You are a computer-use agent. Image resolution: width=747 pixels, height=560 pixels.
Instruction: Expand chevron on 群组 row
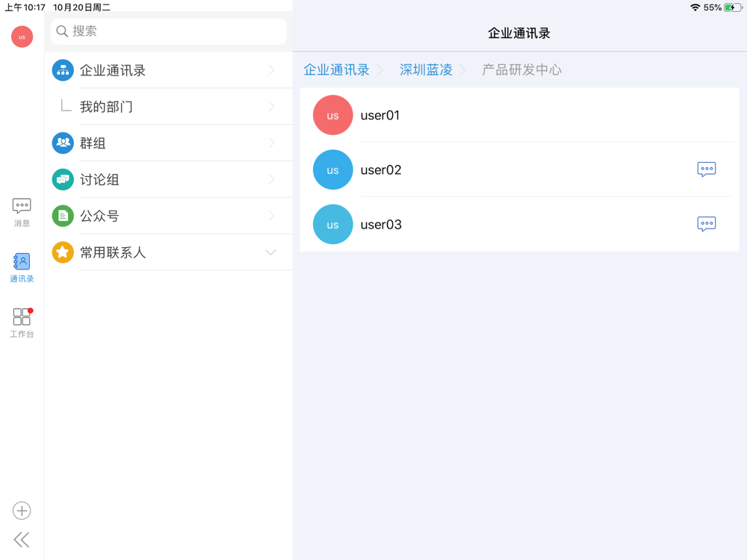point(272,143)
